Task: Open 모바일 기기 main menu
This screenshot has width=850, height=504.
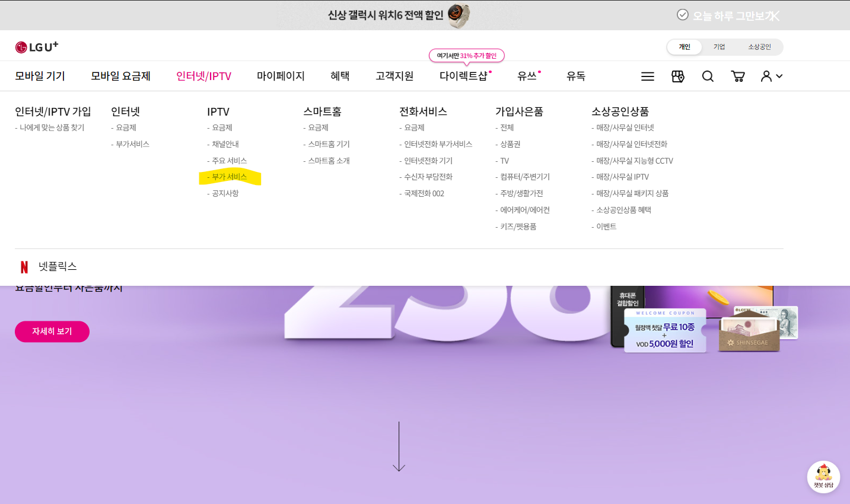Action: point(40,76)
